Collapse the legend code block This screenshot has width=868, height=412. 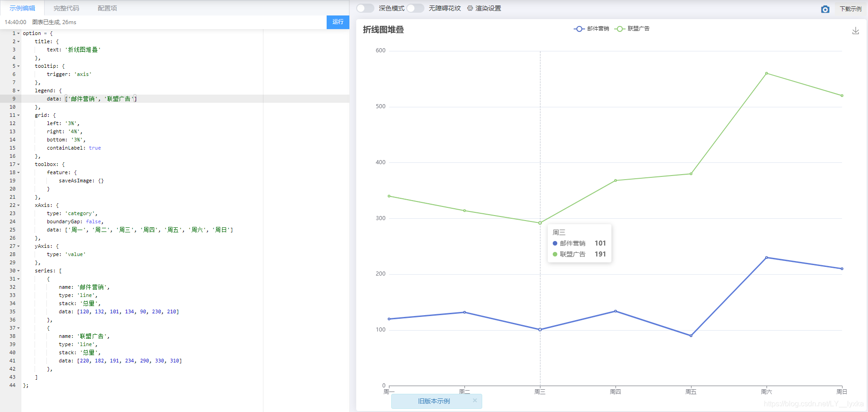coord(18,90)
